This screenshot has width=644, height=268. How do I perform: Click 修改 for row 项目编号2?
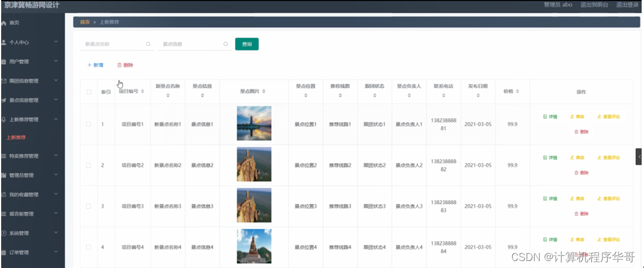pos(577,158)
